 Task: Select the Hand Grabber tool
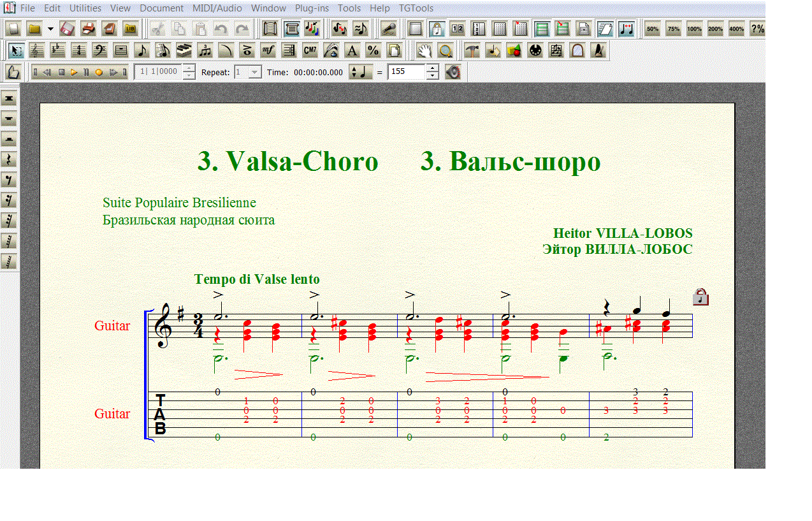pos(424,50)
